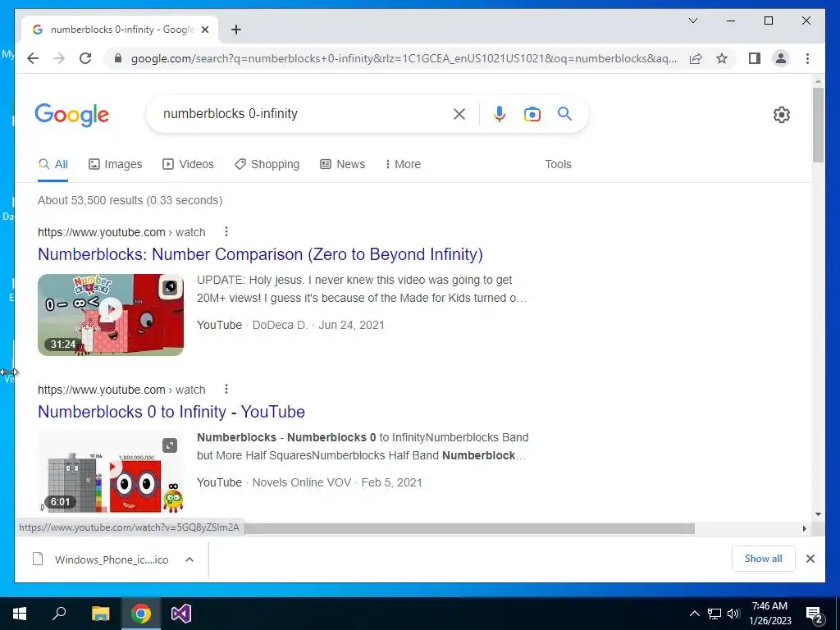Viewport: 840px width, 630px height.
Task: Open the network status tray icon
Action: click(x=714, y=614)
